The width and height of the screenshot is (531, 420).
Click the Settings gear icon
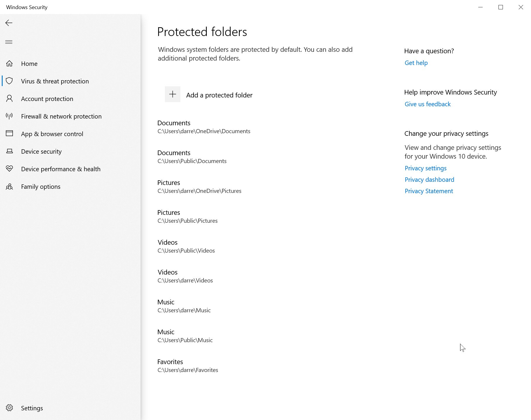[x=9, y=408]
